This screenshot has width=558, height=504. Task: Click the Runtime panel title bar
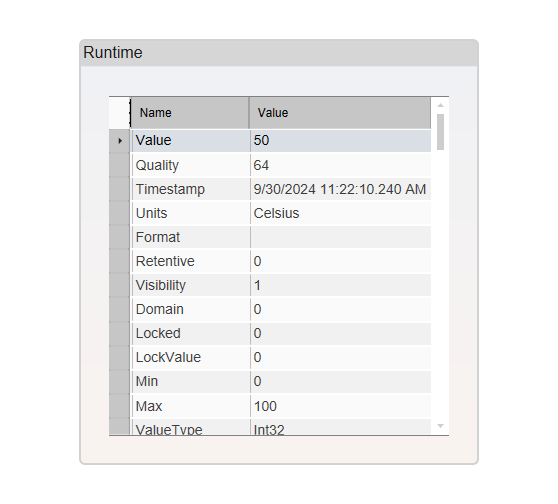(279, 53)
